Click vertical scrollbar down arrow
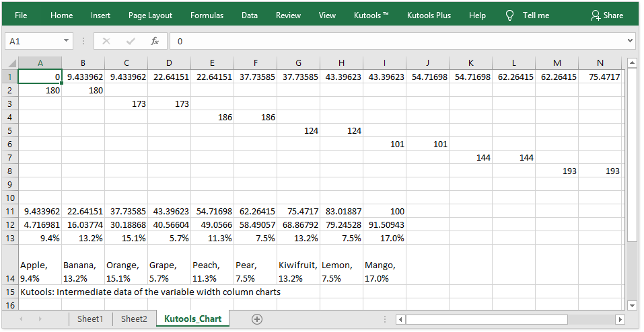 click(x=632, y=304)
